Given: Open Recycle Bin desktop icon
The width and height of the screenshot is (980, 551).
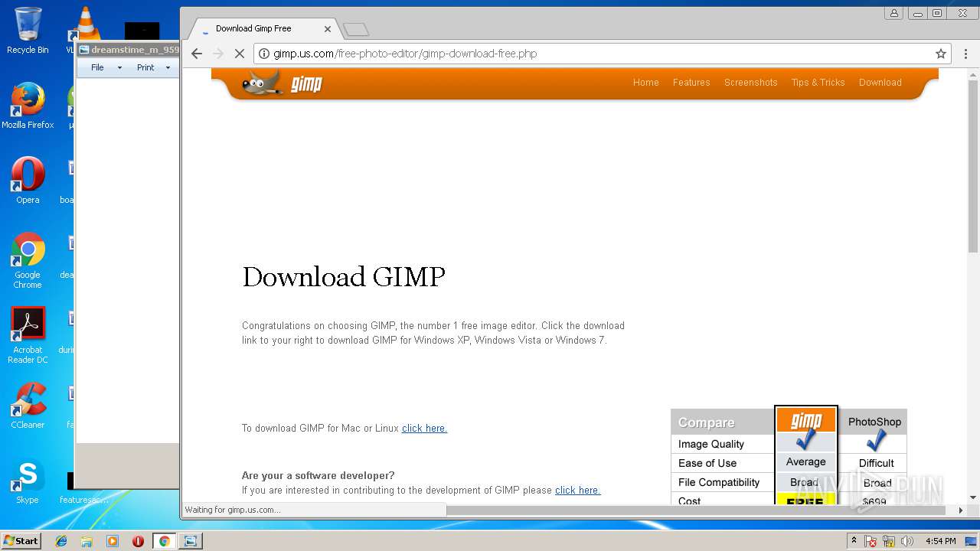Looking at the screenshot, I should (x=28, y=31).
